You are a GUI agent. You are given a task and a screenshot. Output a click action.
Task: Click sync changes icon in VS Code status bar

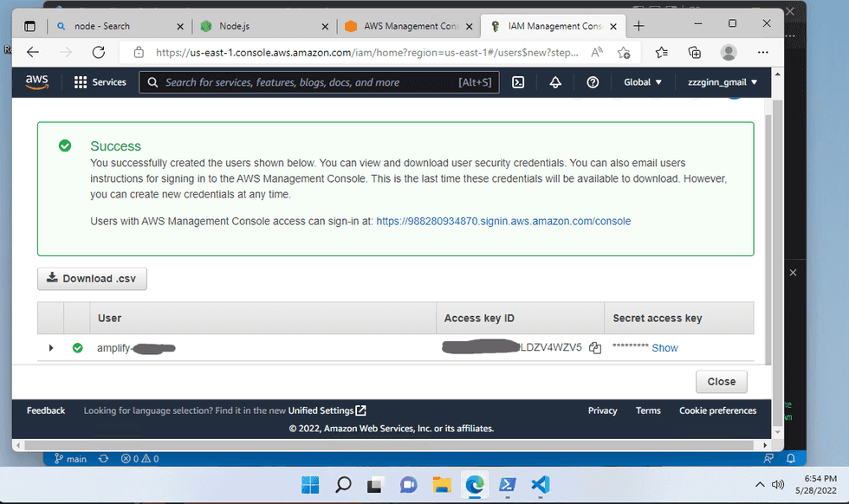(103, 458)
